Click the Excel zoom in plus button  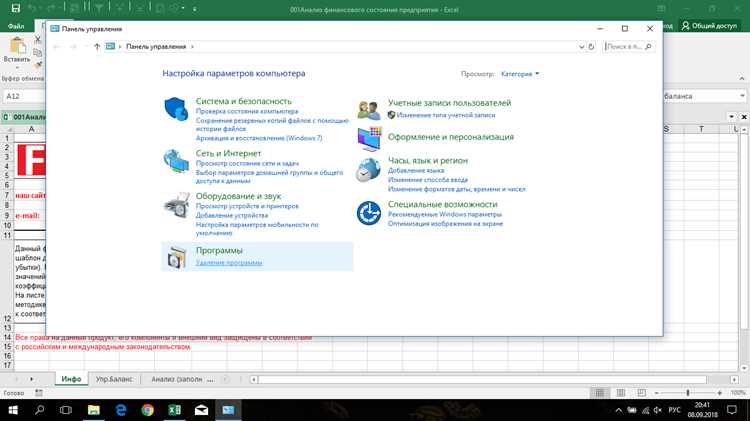coord(719,393)
